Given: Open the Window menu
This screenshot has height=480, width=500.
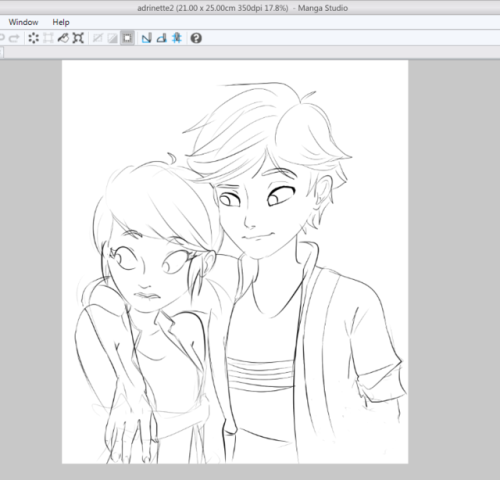Looking at the screenshot, I should pos(23,22).
